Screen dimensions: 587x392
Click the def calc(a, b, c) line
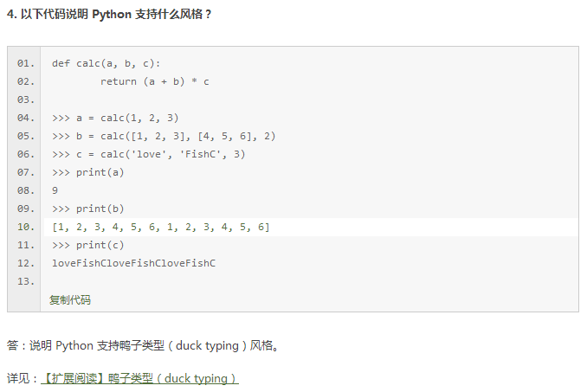click(x=106, y=63)
